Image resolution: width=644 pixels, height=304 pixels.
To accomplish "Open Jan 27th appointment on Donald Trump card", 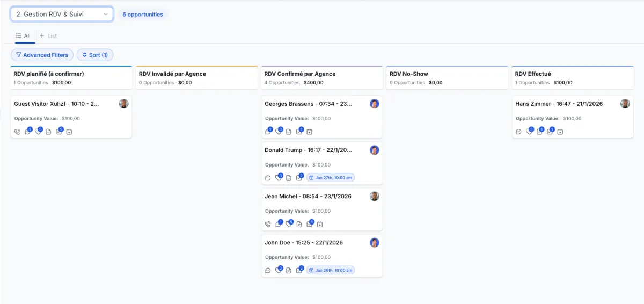I will (x=331, y=178).
